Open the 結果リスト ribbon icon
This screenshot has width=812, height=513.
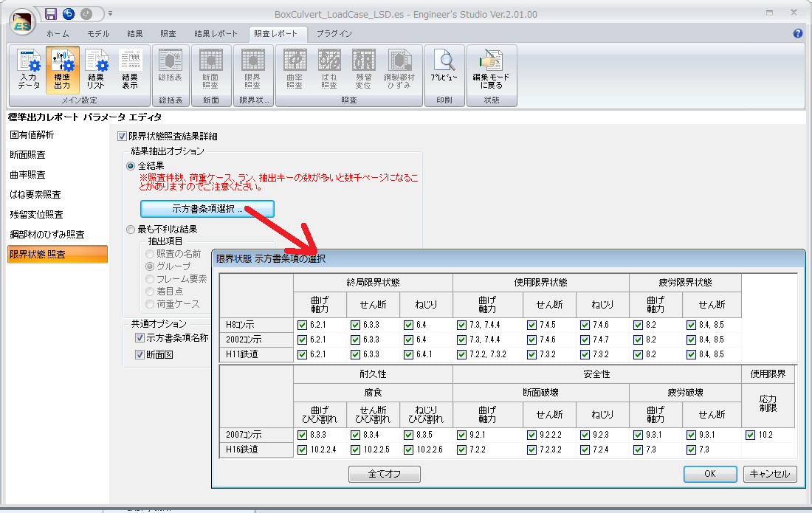pos(96,69)
